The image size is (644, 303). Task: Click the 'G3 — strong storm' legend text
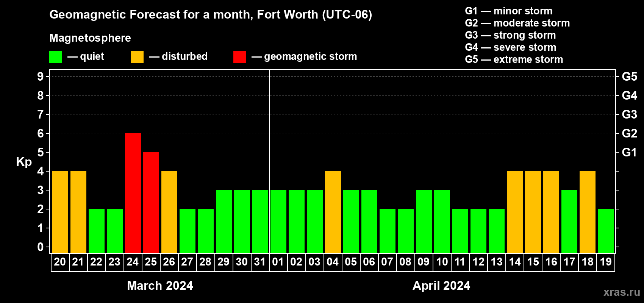[510, 35]
